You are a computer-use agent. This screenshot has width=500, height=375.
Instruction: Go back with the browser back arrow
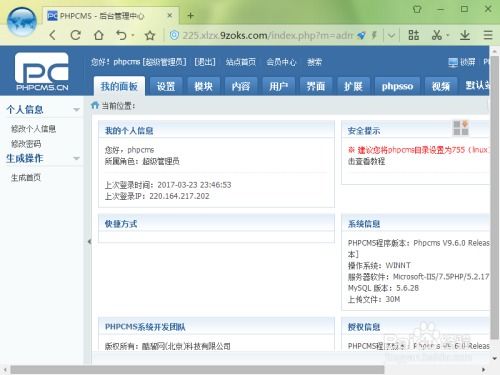coord(53,35)
